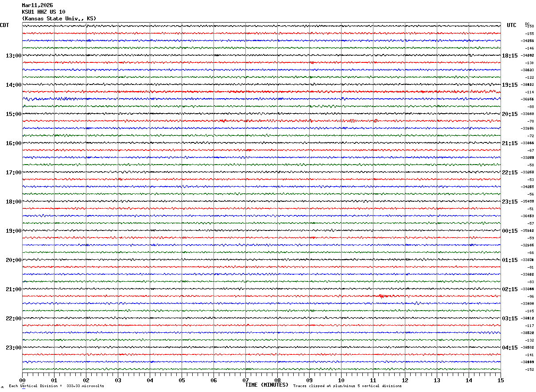Click the UTC timezone header
The width and height of the screenshot is (536, 392).
click(512, 25)
